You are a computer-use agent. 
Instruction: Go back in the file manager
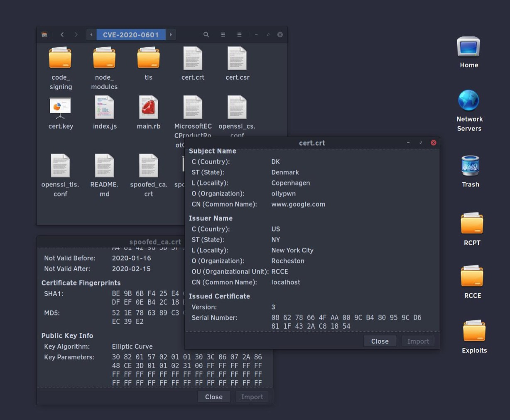(62, 34)
